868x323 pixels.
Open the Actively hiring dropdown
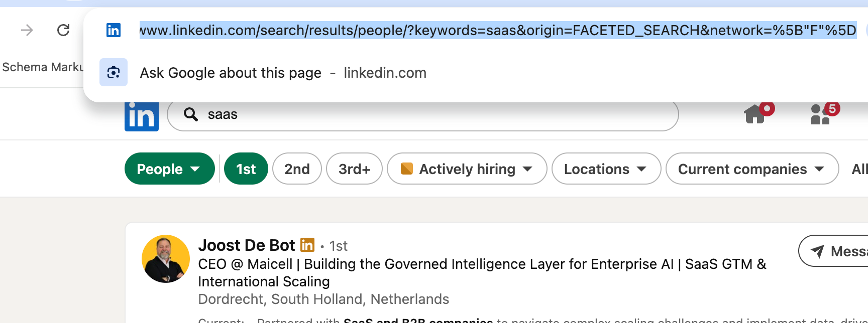467,169
